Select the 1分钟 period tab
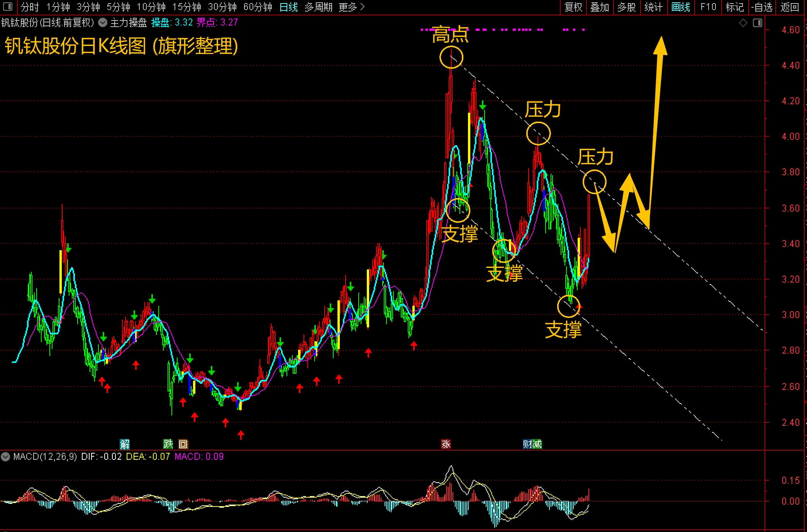 [58, 7]
